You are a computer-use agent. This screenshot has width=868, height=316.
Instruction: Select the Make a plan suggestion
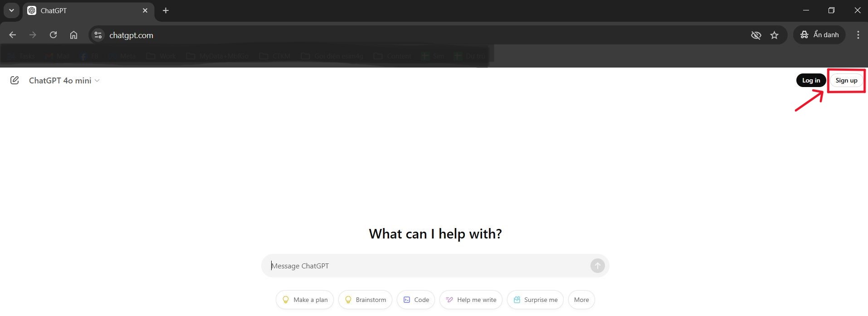[304, 300]
